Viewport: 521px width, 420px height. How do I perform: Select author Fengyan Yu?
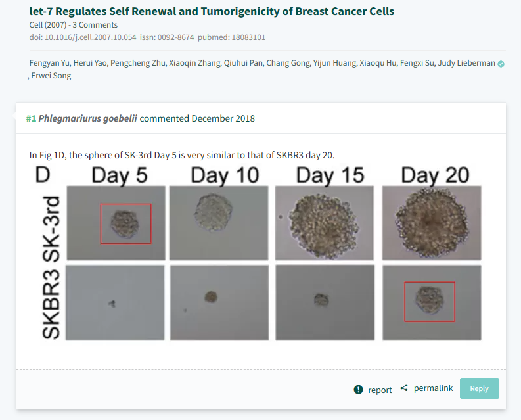pos(49,63)
